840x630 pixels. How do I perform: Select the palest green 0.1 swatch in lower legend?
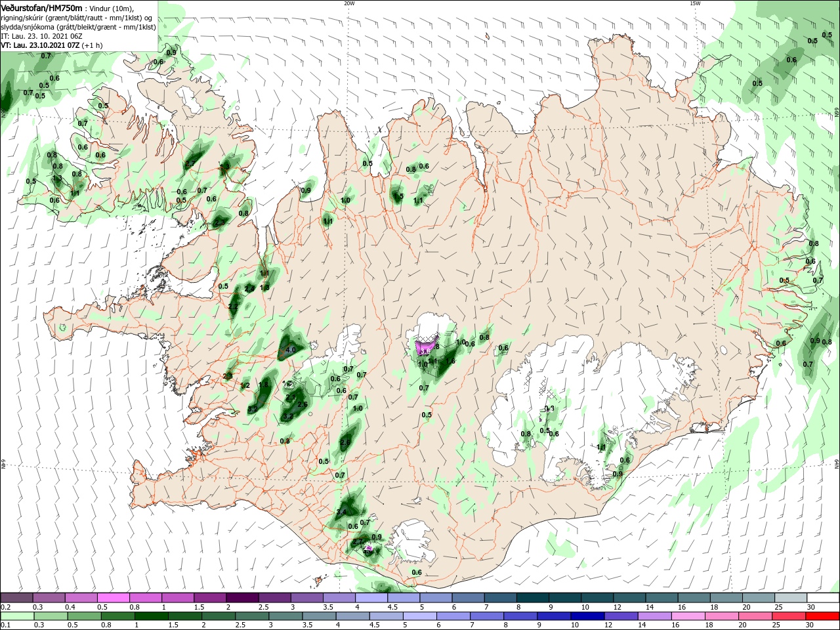point(17,616)
